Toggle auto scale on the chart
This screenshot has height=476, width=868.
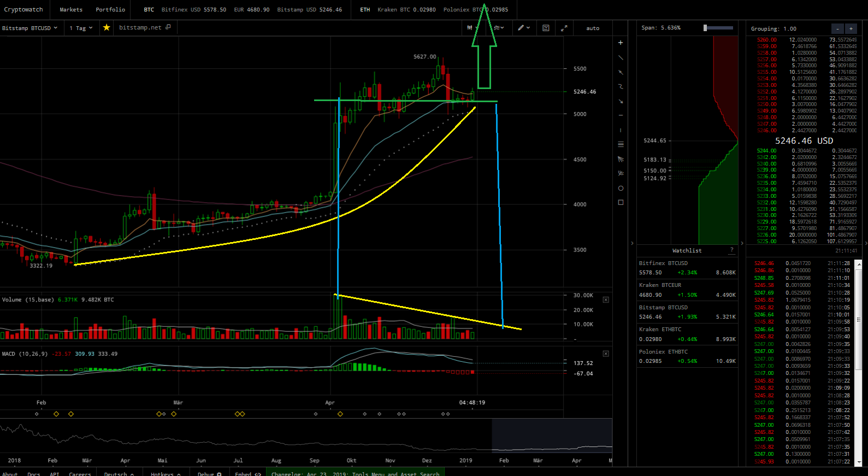[x=593, y=28]
